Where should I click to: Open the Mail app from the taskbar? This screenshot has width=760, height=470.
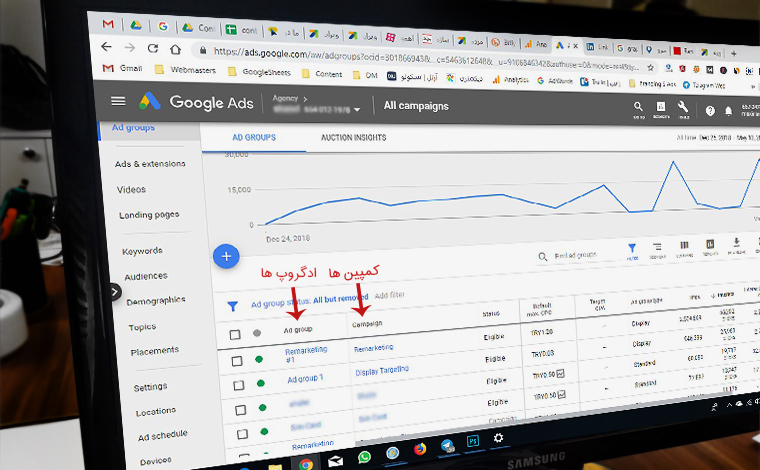coord(335,461)
